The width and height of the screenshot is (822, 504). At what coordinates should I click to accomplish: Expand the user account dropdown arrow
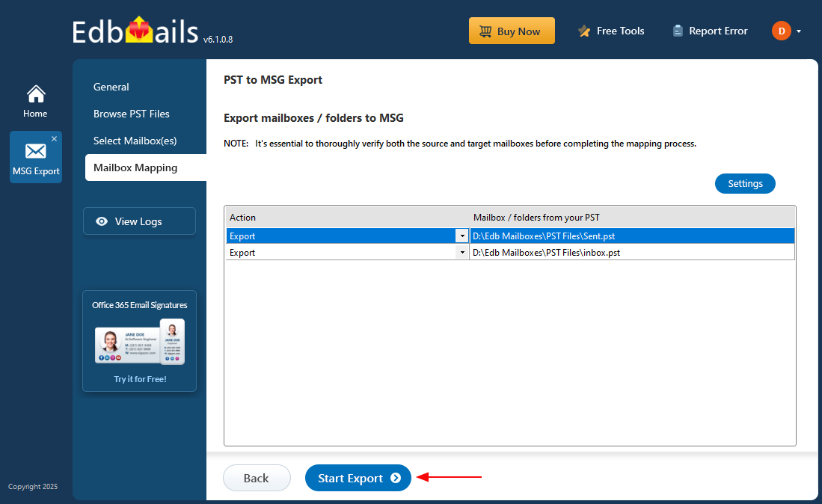point(799,31)
